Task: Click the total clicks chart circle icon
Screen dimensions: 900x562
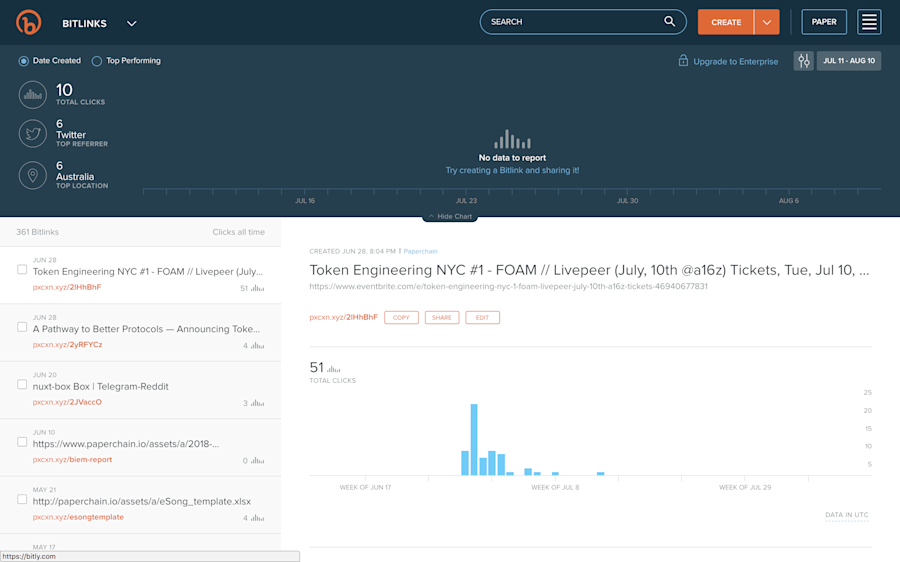Action: point(33,95)
